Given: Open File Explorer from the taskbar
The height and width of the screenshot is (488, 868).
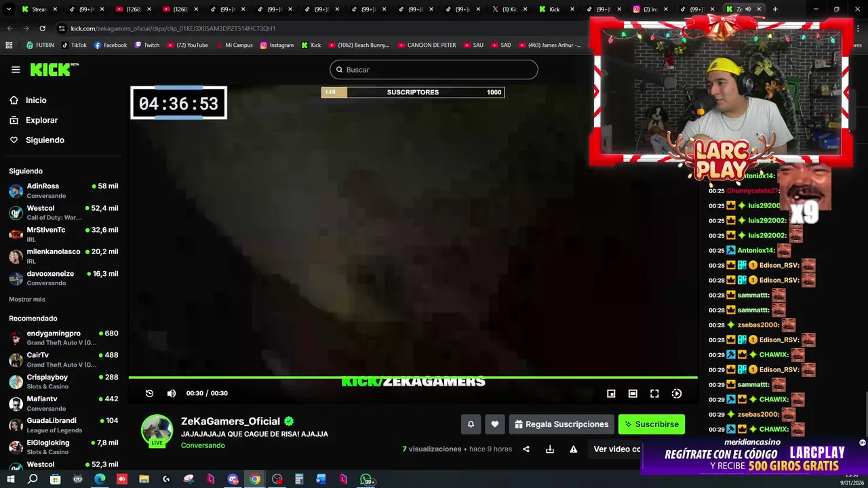Looking at the screenshot, I should 144,479.
